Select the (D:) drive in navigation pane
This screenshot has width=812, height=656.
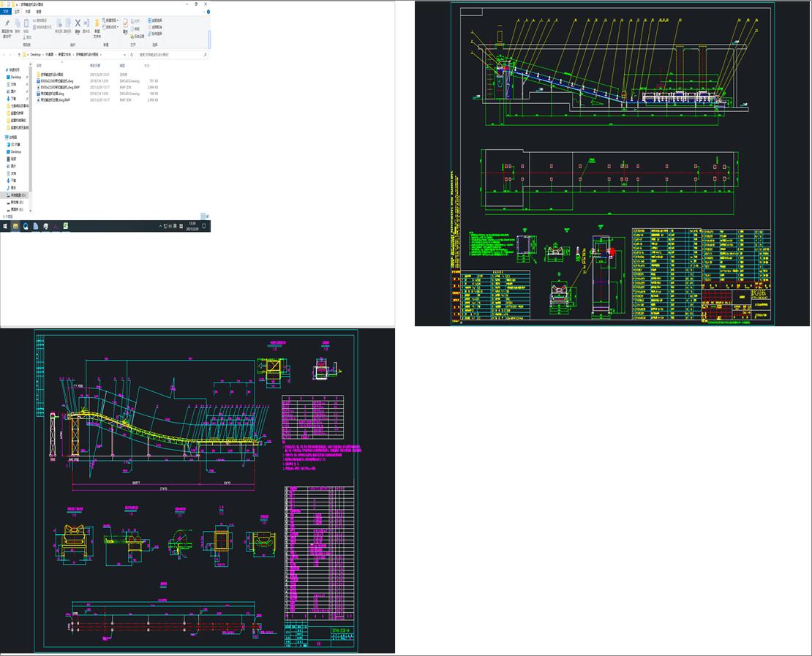click(x=15, y=203)
